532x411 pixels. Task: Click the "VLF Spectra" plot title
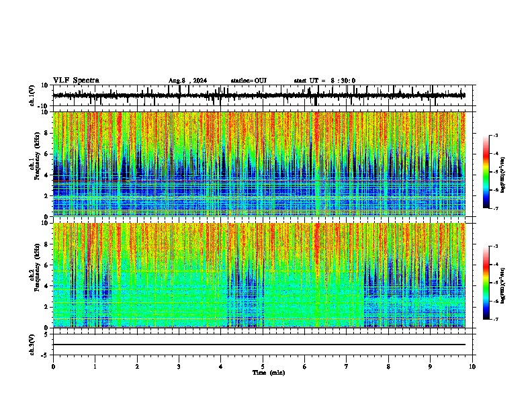[76, 81]
